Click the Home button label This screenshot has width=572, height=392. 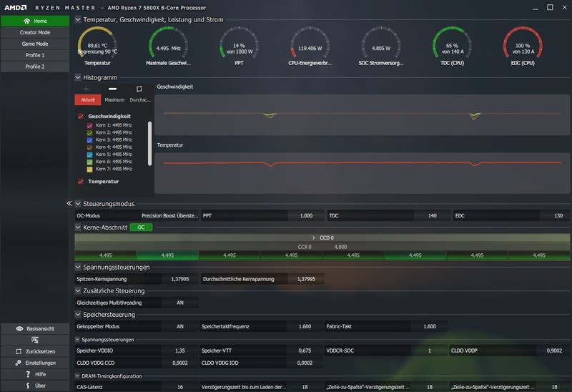(41, 21)
